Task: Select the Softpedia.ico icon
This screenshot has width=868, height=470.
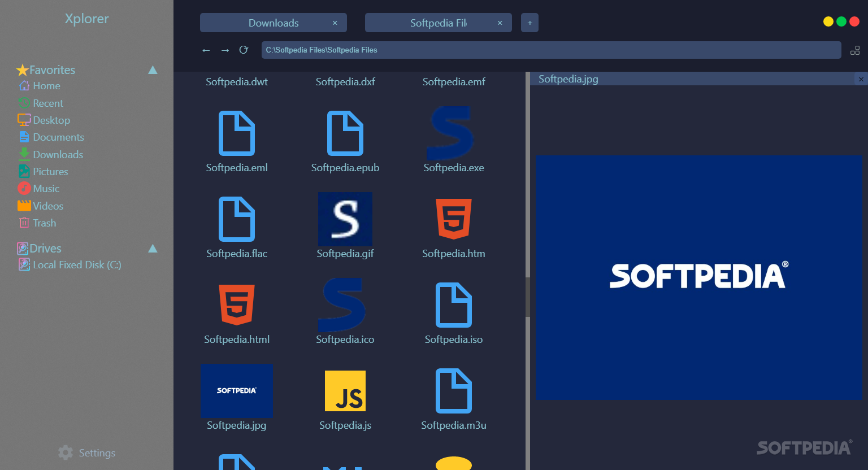Action: (342, 305)
